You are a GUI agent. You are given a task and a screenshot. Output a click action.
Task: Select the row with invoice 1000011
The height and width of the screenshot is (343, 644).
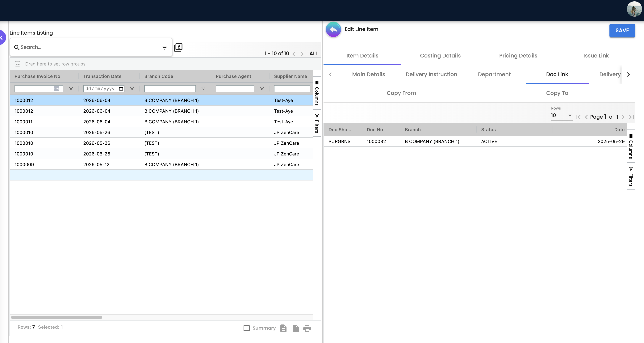click(161, 122)
